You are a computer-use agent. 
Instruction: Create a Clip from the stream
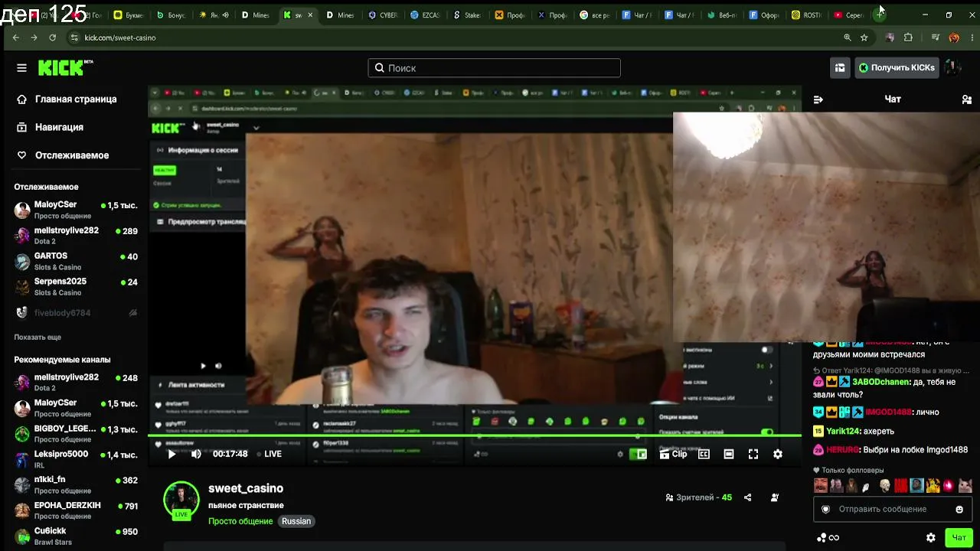[674, 454]
